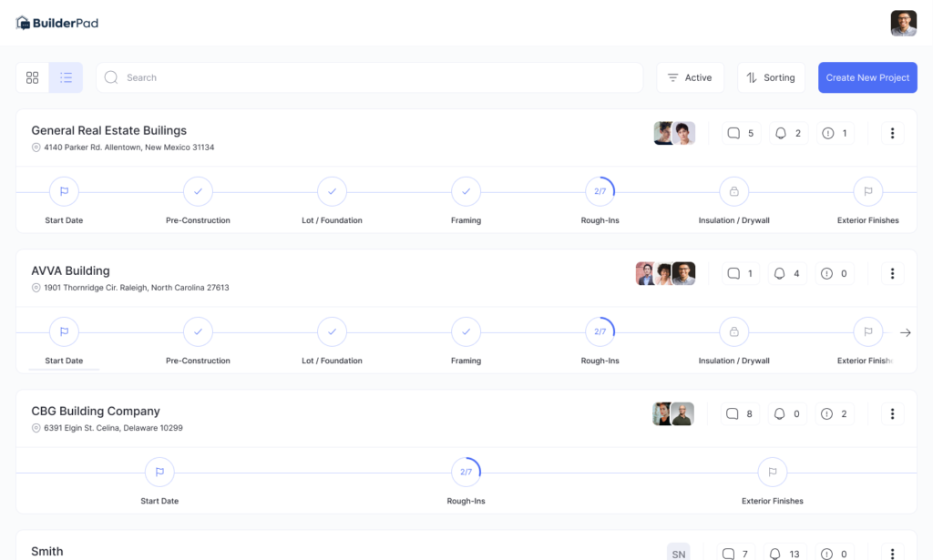Click AVVA Building Insulation / Drywall lock
This screenshot has height=560, width=933.
734,331
